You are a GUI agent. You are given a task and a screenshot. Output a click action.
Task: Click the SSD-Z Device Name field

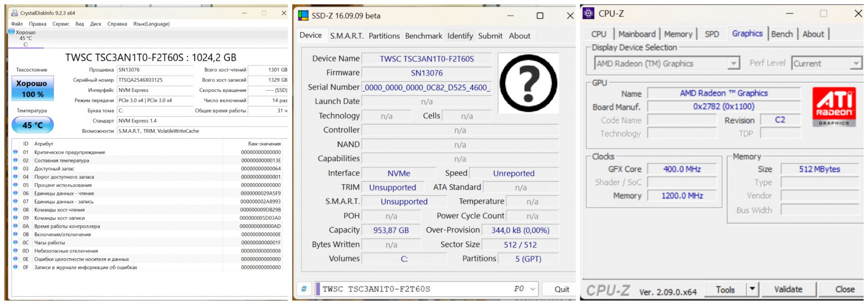(x=427, y=58)
